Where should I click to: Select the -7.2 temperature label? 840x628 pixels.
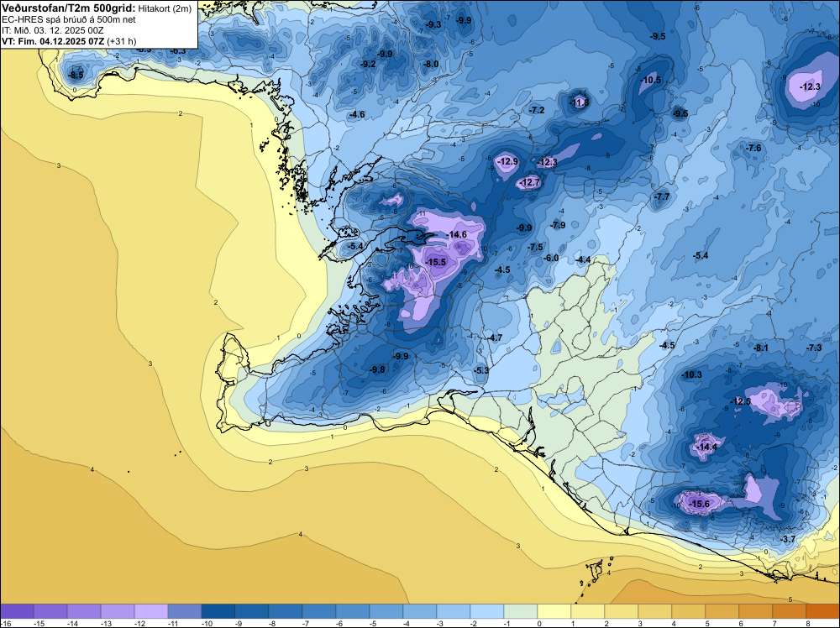coord(537,110)
